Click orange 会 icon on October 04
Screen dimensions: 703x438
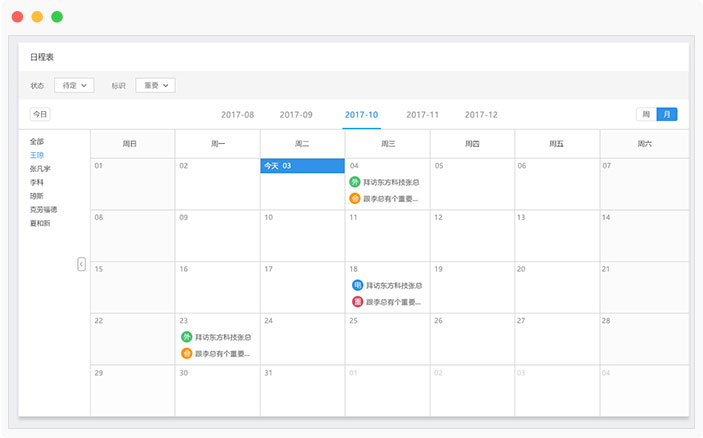(354, 198)
